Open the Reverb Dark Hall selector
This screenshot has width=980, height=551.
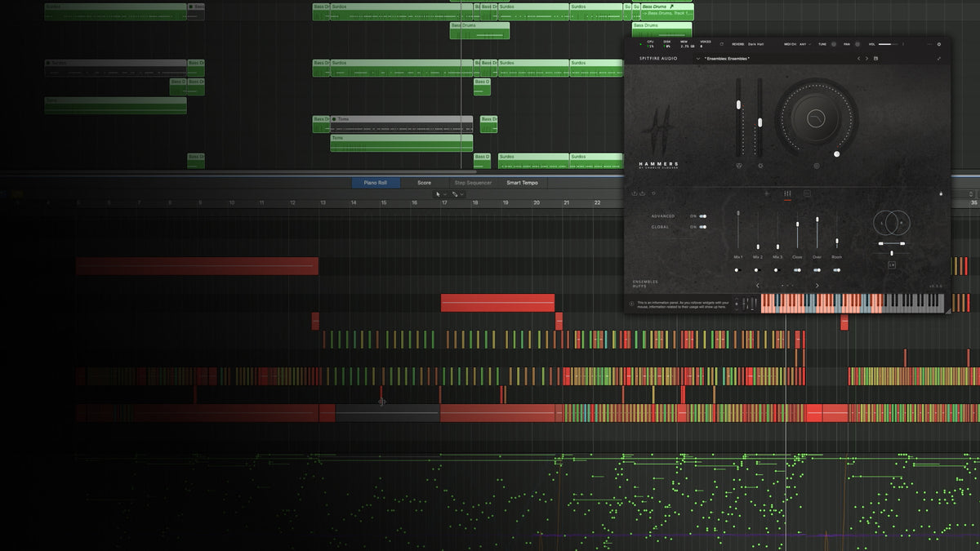pos(755,44)
